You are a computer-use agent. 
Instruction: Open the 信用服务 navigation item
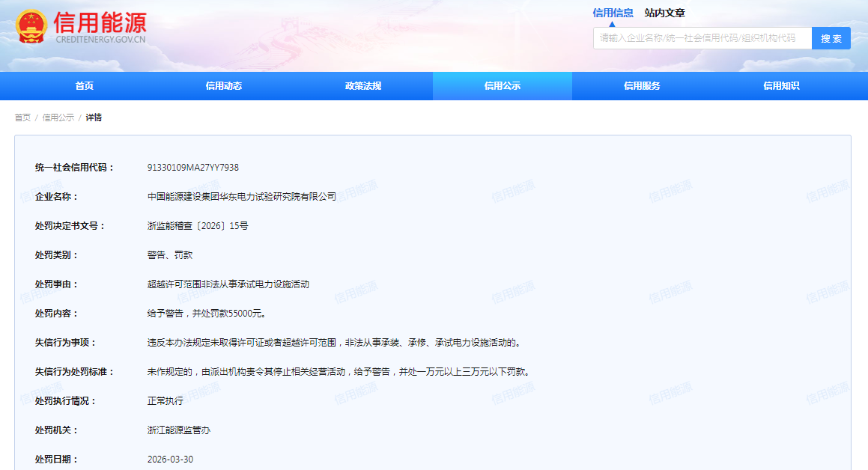click(x=642, y=86)
